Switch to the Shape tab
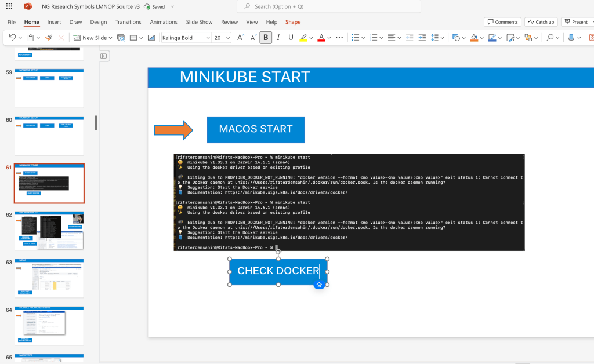Image resolution: width=594 pixels, height=364 pixels. 293,22
